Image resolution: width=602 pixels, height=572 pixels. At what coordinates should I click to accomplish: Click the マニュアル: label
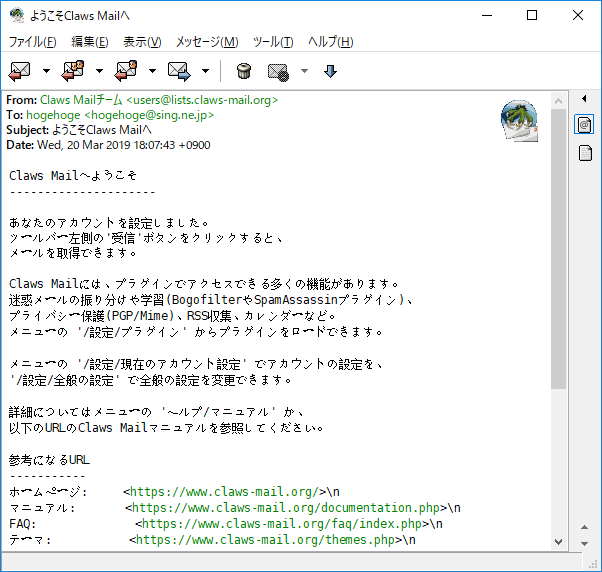pos(42,508)
